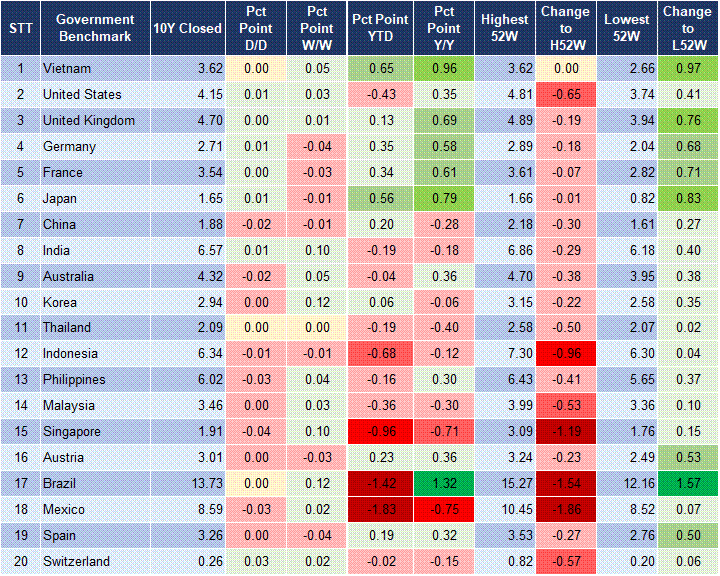Select Brazil's green 1.57 L52W change cell

click(x=686, y=484)
